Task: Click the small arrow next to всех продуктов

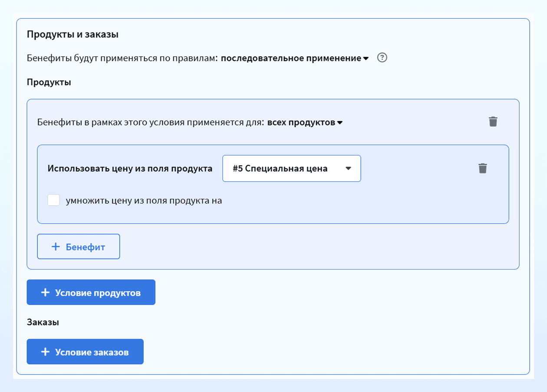Action: [340, 123]
